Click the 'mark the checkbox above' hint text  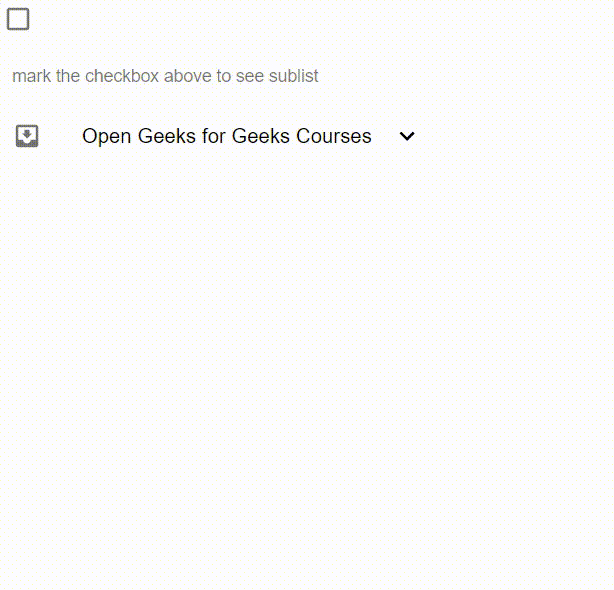165,76
